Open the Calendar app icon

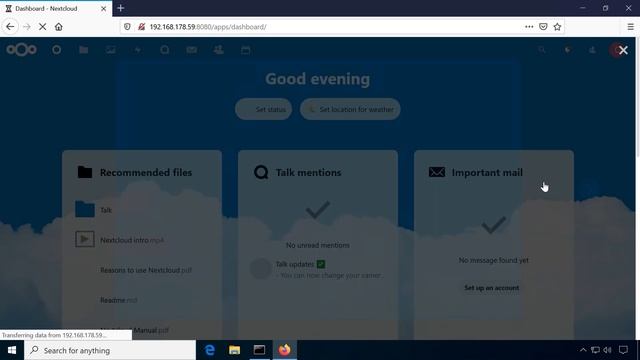point(246,50)
